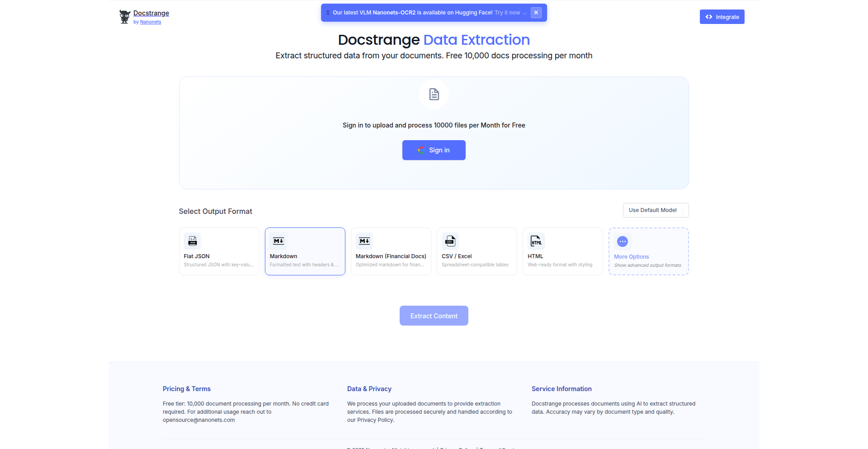Dismiss the Nanonets-OCR2 announcement banner

[536, 13]
